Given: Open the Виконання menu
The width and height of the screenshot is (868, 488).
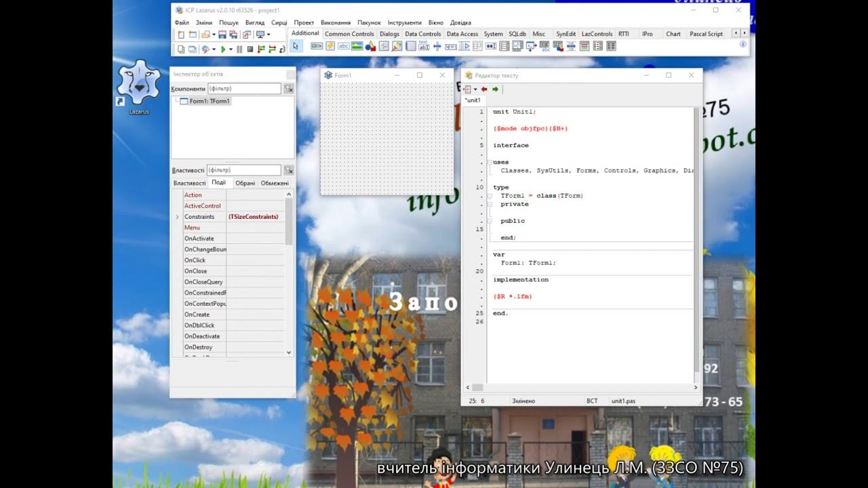Looking at the screenshot, I should point(336,22).
